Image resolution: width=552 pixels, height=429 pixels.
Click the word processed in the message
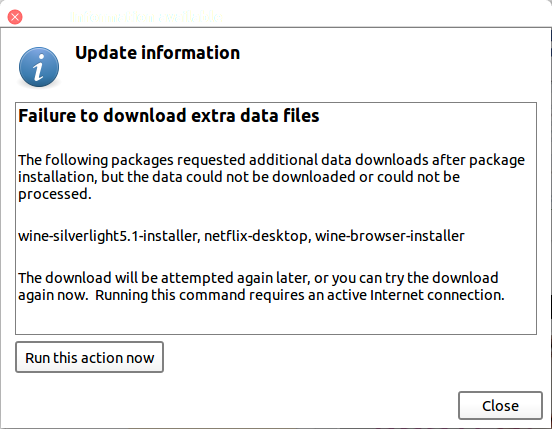[55, 194]
